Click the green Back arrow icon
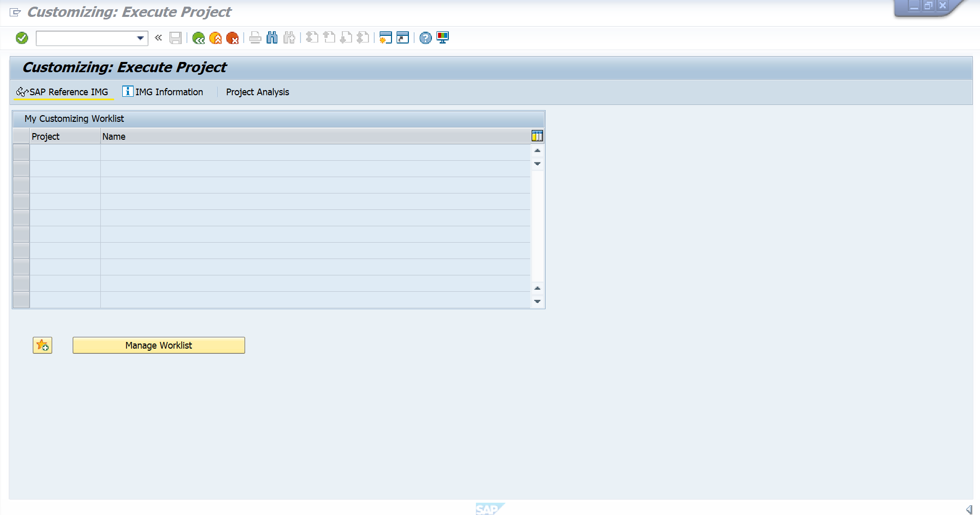 coord(199,38)
